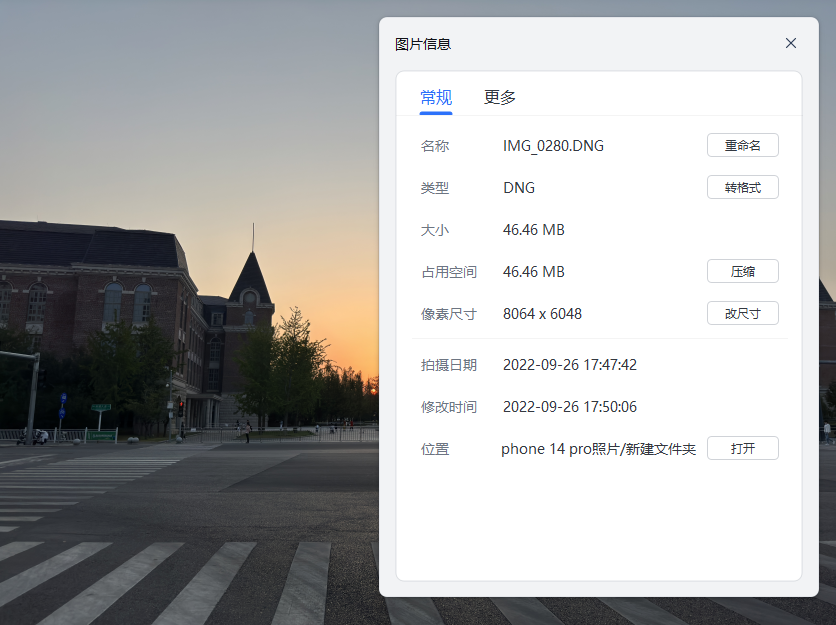This screenshot has height=625, width=836.
Task: Switch to the 常规 tab
Action: point(436,98)
